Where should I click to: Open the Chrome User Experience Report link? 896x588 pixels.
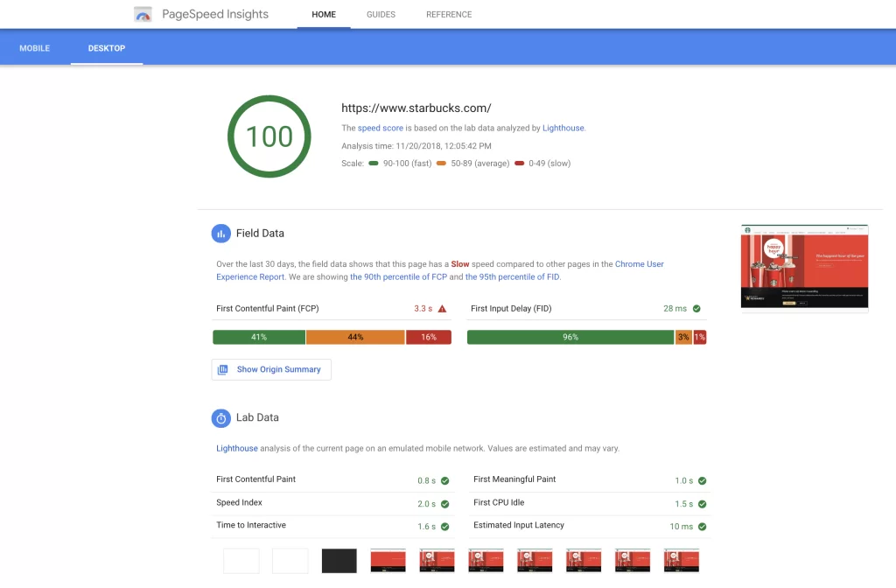[440, 270]
